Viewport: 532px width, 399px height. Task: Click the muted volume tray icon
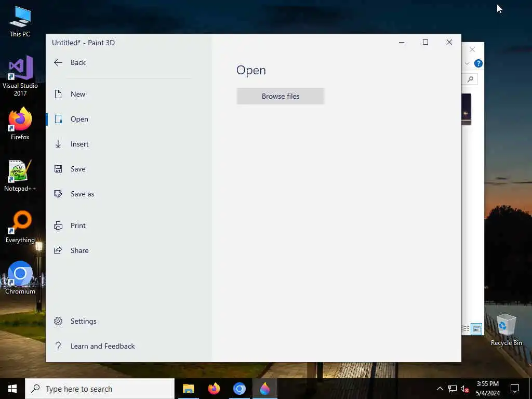click(465, 389)
